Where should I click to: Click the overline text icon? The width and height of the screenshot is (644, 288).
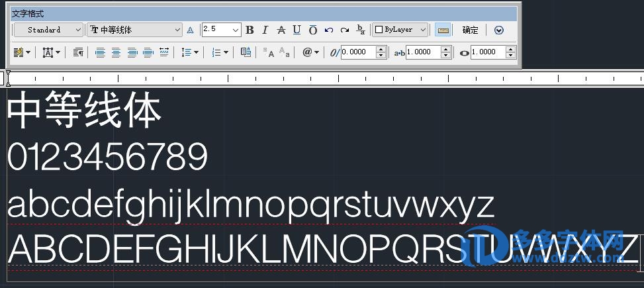313,30
